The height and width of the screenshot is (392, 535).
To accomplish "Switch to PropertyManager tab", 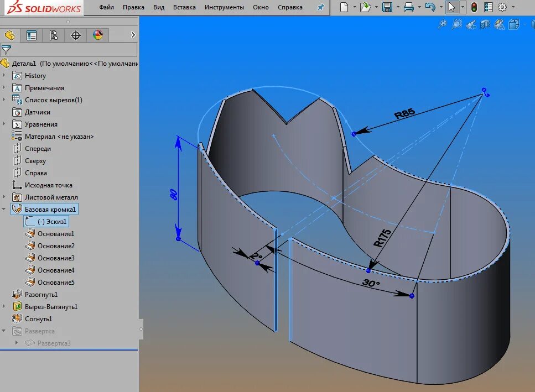I will (32, 35).
